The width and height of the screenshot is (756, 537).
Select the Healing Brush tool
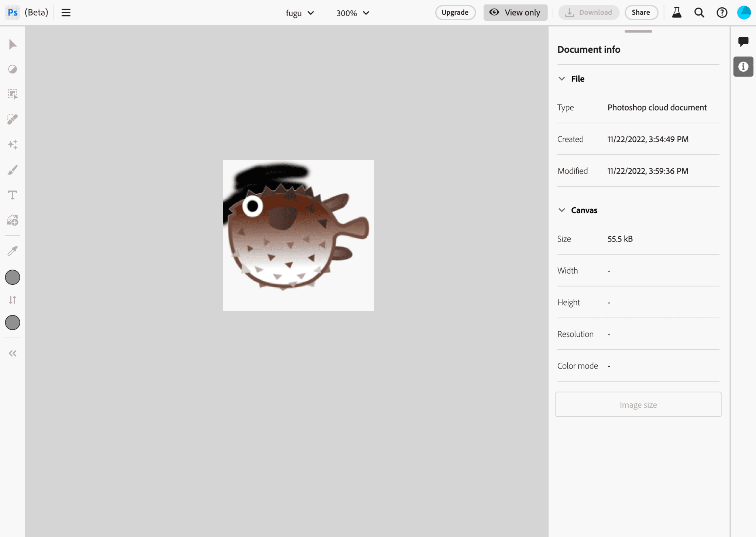click(x=12, y=119)
